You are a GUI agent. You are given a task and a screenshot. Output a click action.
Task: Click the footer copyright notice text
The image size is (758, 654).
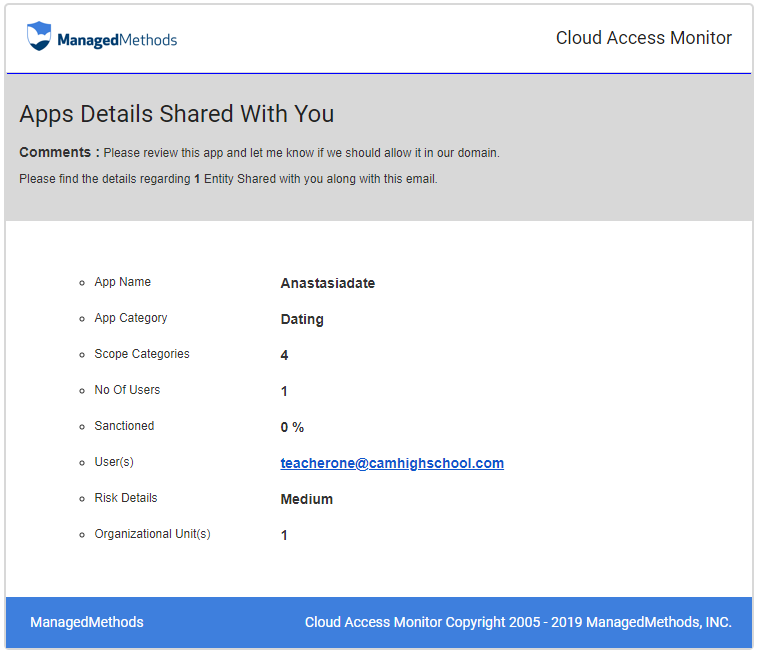518,622
